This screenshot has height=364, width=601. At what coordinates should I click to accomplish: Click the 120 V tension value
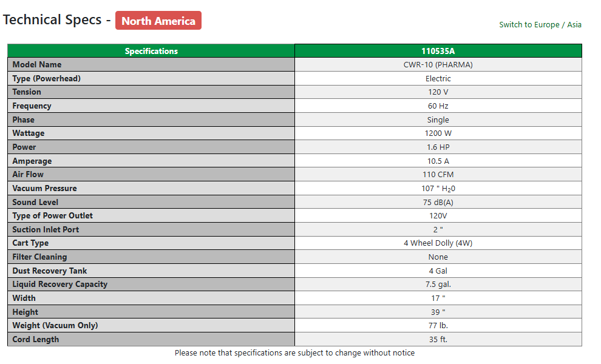pos(438,92)
